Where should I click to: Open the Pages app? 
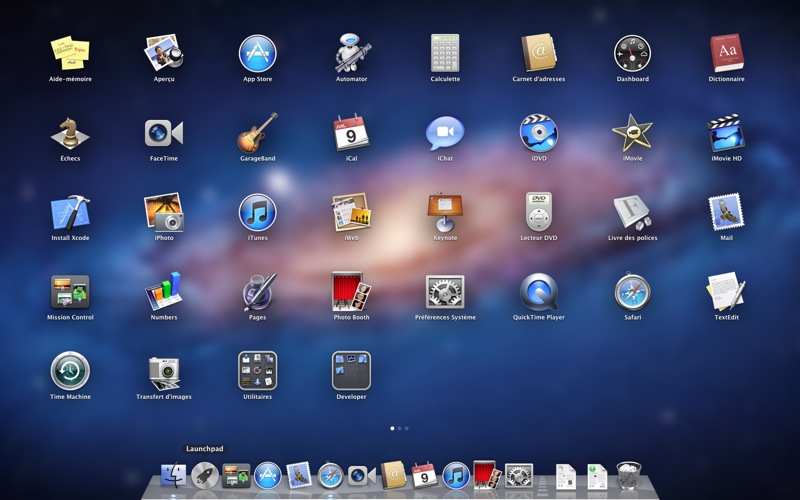259,292
